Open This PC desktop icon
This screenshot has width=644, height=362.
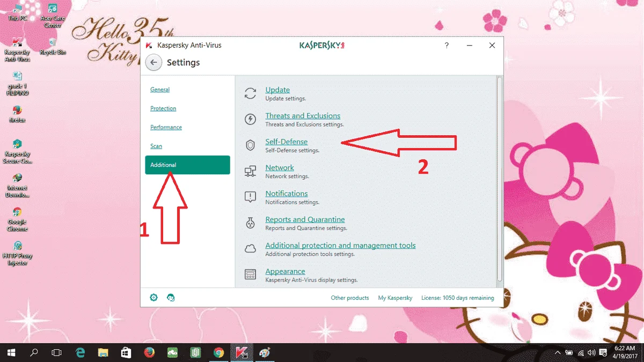(17, 12)
